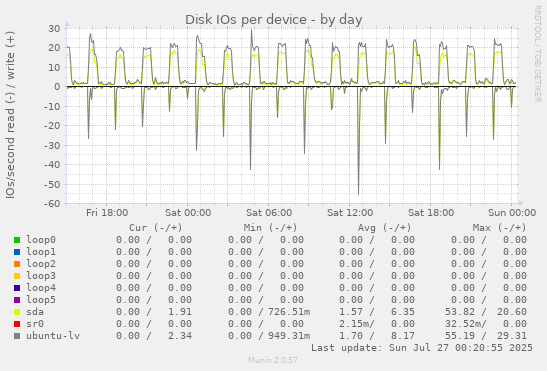The width and height of the screenshot is (547, 371).
Task: Select the loop1 legend label
Action: [41, 252]
